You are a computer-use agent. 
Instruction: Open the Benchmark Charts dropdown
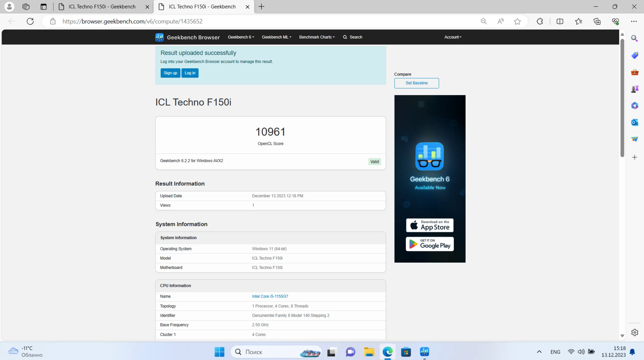(x=317, y=37)
